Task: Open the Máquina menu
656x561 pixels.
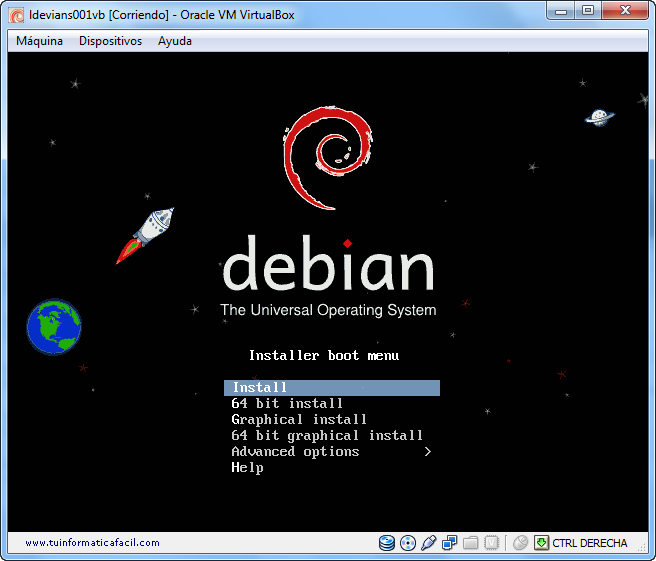Action: [x=39, y=41]
